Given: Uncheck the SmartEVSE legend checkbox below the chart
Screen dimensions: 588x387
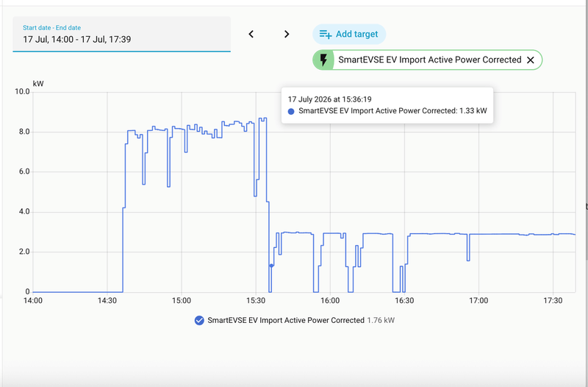Looking at the screenshot, I should 199,320.
